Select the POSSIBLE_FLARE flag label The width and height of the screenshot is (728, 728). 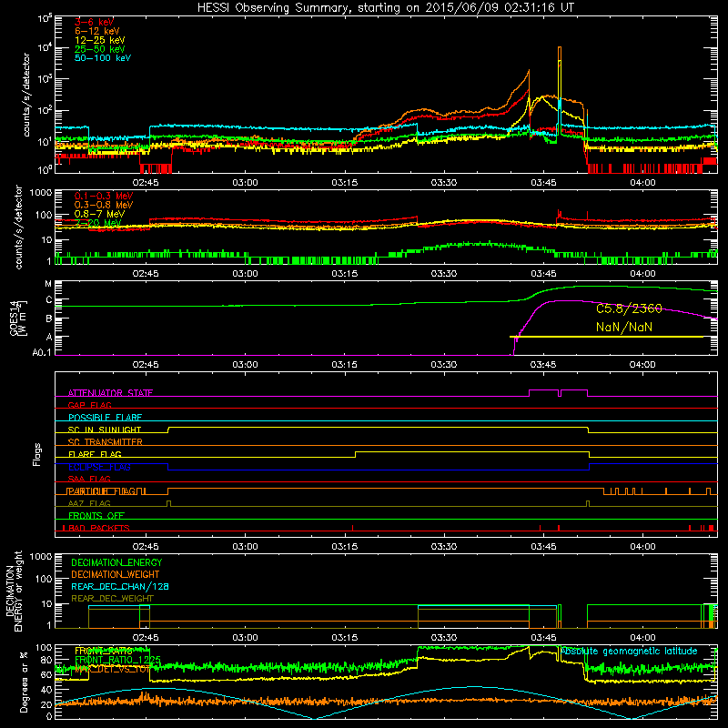point(105,418)
